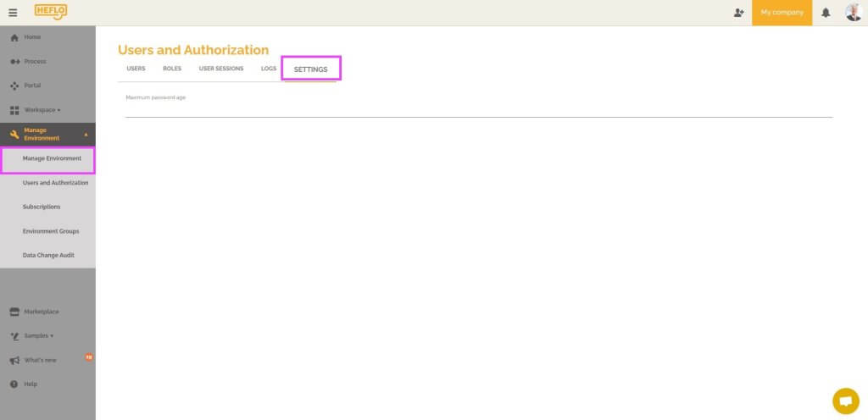Image resolution: width=868 pixels, height=420 pixels.
Task: Click the hamburger menu icon
Action: 13,13
